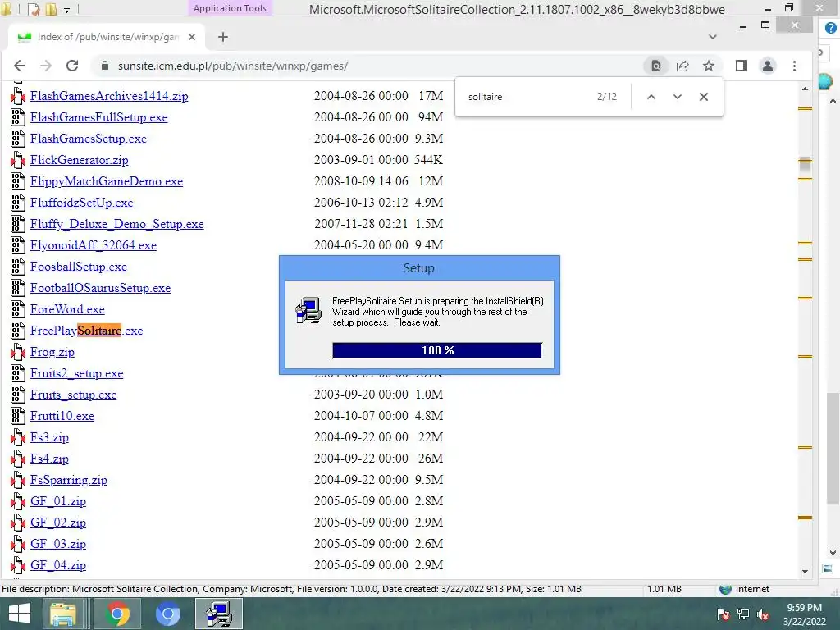This screenshot has width=840, height=630.
Task: Open the find-in-page search icon in the address bar
Action: (655, 66)
